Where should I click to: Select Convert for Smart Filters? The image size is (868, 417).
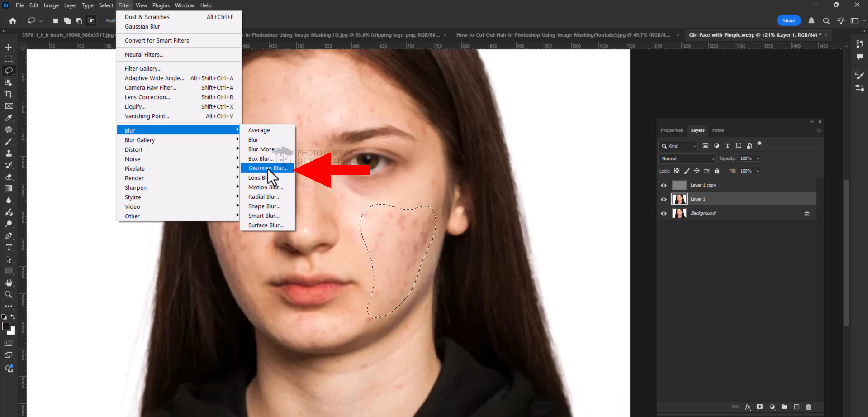(179, 40)
